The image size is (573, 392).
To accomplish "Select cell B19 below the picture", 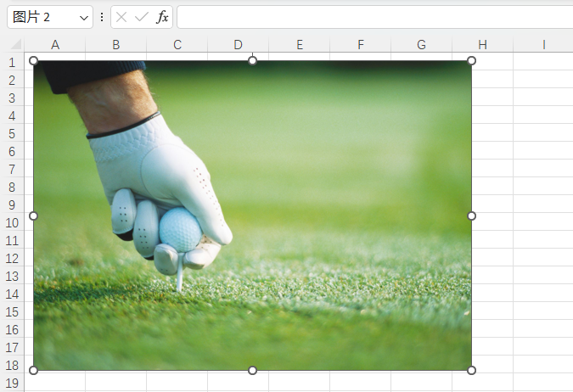I will [115, 383].
